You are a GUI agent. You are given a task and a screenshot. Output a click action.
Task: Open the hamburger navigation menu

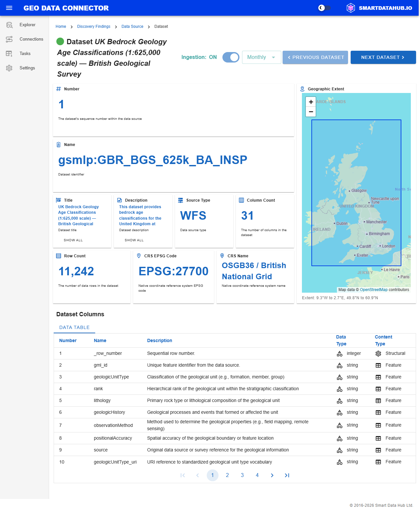click(x=9, y=8)
